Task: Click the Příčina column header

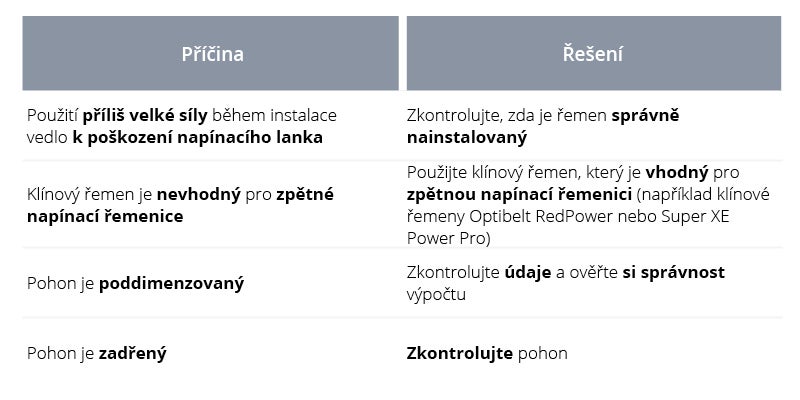Action: [211, 54]
